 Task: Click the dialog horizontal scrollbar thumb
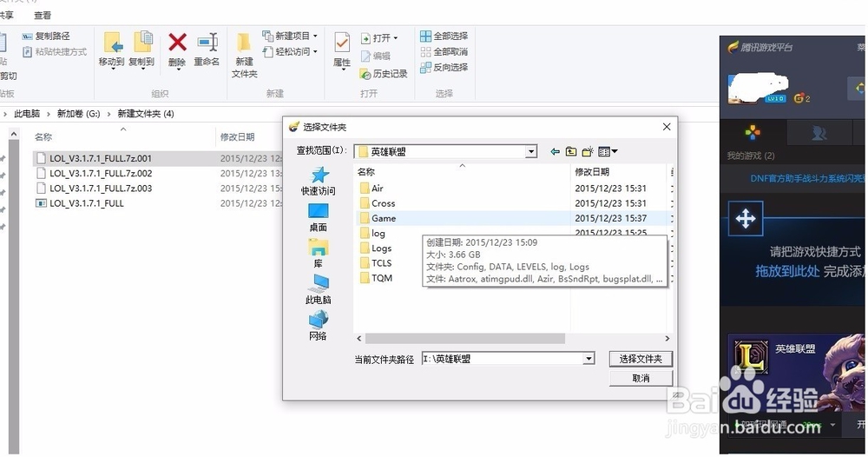click(465, 338)
